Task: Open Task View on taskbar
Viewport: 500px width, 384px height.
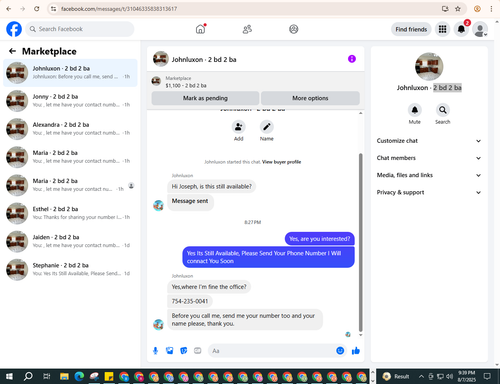Action: click(47, 377)
